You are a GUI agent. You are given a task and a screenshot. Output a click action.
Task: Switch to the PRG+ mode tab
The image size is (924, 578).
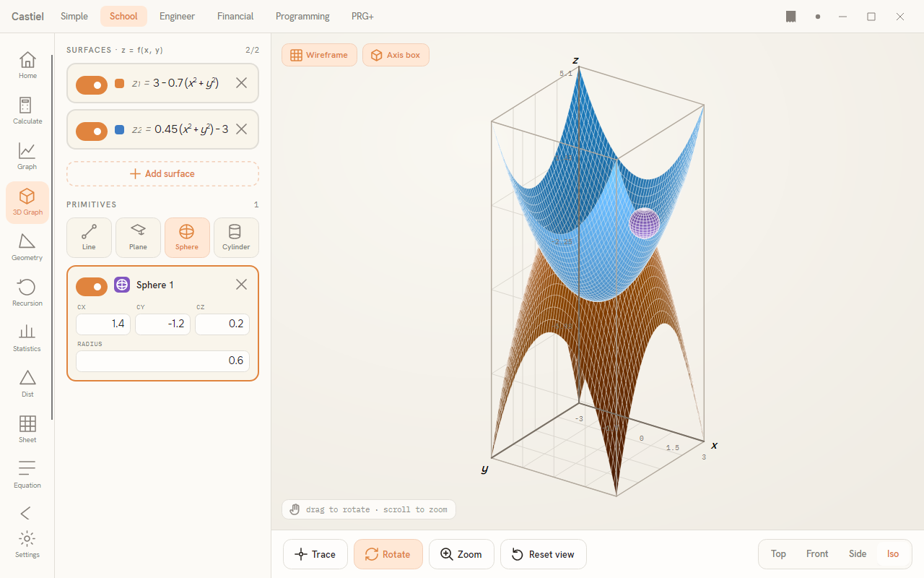362,16
